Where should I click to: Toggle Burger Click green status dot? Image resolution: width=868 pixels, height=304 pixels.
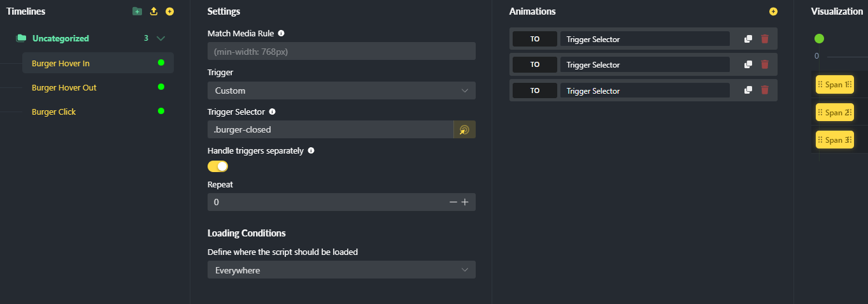[161, 111]
